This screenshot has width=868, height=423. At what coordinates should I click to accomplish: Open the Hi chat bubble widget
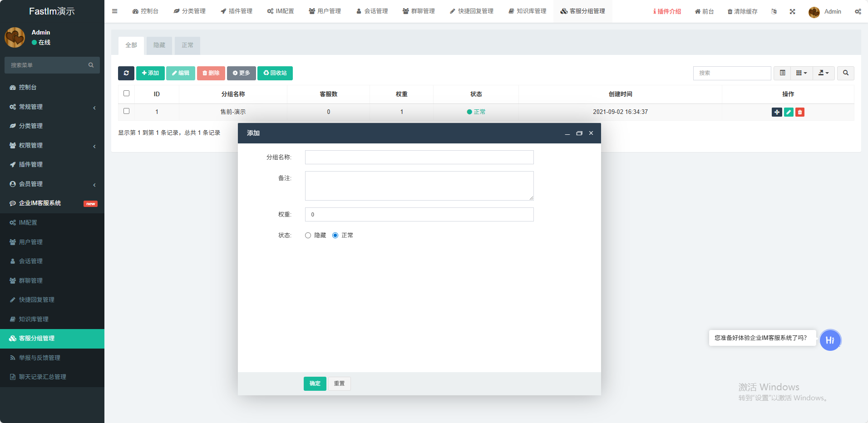[x=830, y=340]
